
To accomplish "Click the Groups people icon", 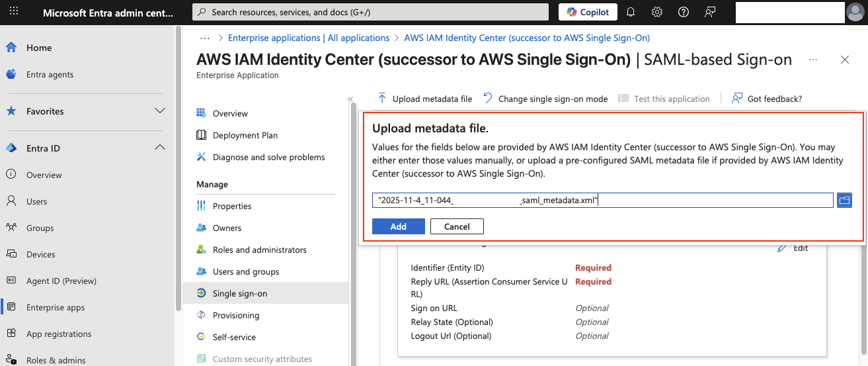I will point(11,228).
